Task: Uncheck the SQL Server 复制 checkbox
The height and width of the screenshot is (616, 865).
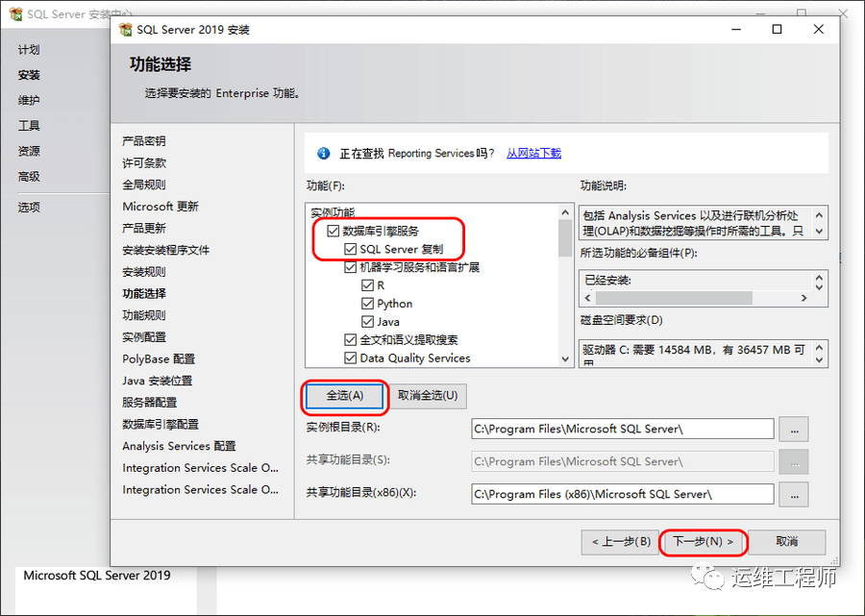Action: coord(350,249)
